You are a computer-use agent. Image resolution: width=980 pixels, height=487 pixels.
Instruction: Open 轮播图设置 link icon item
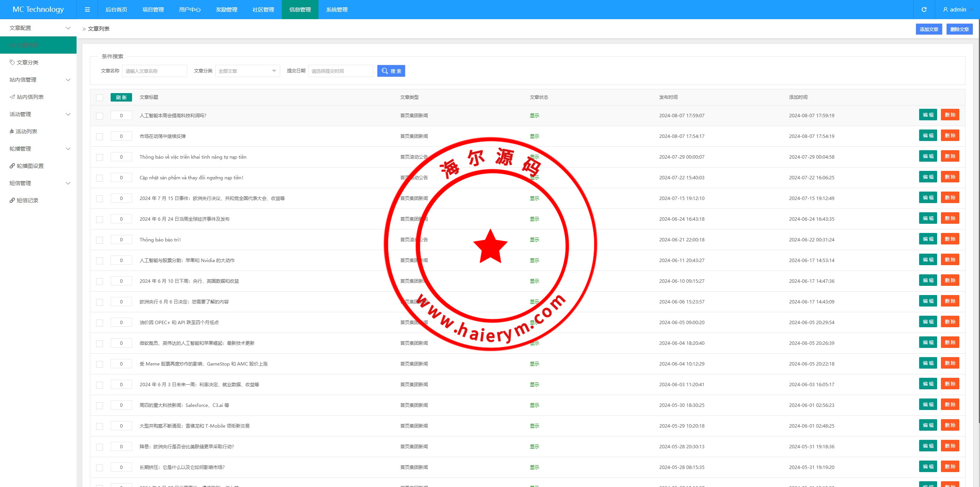tap(29, 166)
